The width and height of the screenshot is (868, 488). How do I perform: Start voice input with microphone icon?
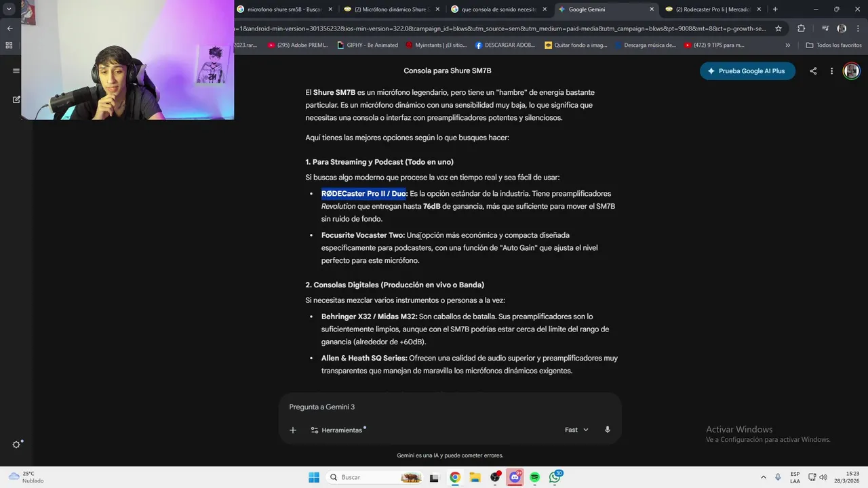608,430
